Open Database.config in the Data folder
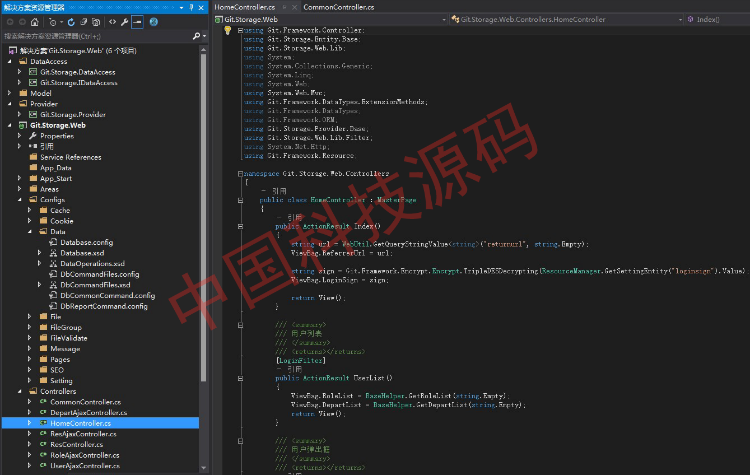The width and height of the screenshot is (750, 475). pyautogui.click(x=86, y=242)
